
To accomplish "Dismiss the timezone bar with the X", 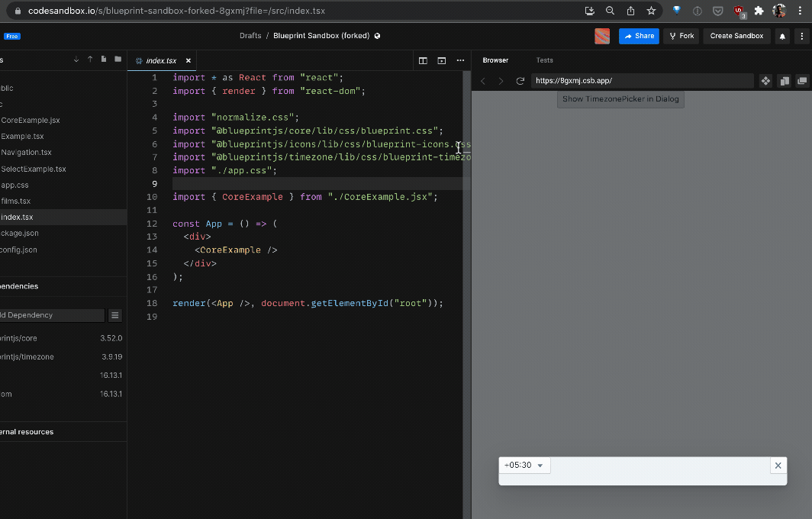I will coord(778,466).
